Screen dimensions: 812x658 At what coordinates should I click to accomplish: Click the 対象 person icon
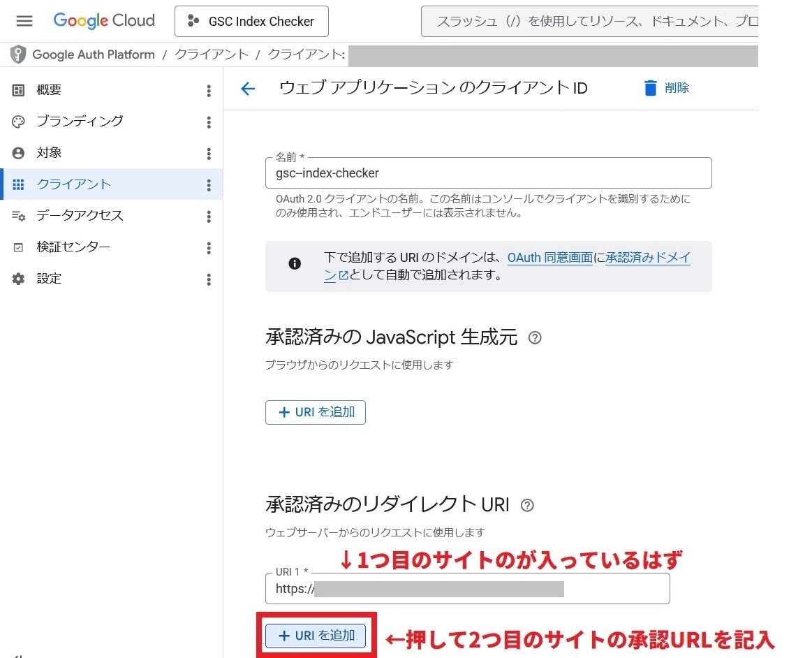pyautogui.click(x=18, y=153)
